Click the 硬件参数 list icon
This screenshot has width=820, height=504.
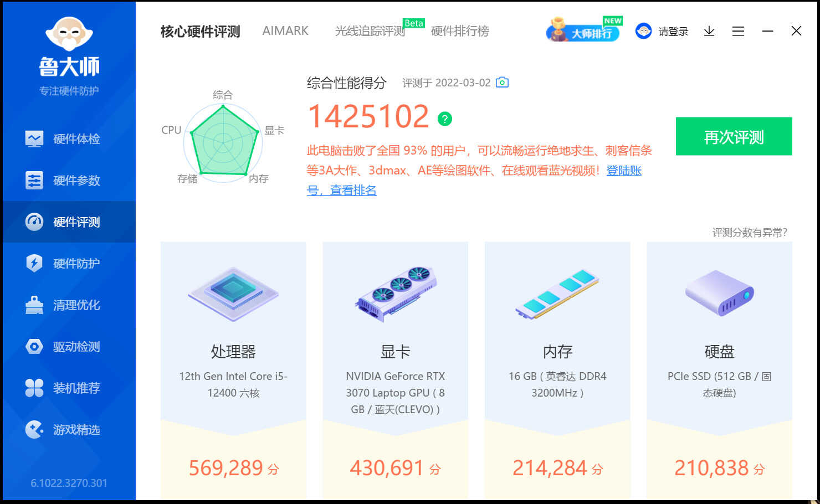[x=34, y=180]
